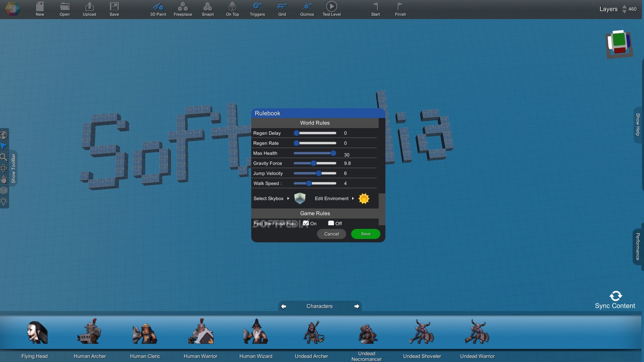644x362 pixels.
Task: Check Find the Finish Flag On
Action: pyautogui.click(x=306, y=223)
